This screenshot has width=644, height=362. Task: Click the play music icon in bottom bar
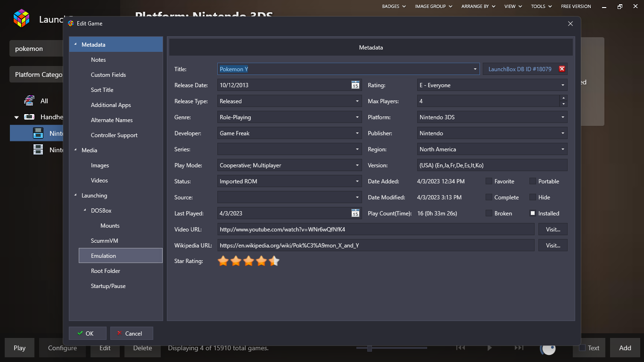coord(489,348)
